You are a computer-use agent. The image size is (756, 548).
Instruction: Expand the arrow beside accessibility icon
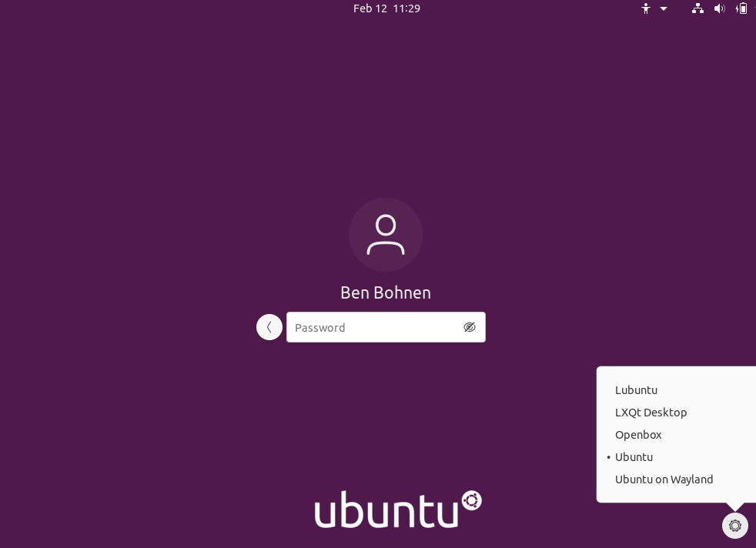click(664, 9)
